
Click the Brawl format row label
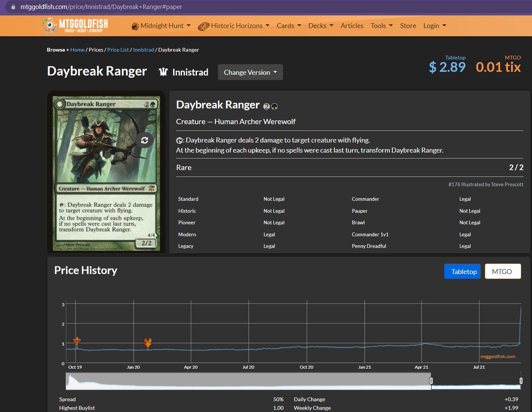click(x=359, y=223)
